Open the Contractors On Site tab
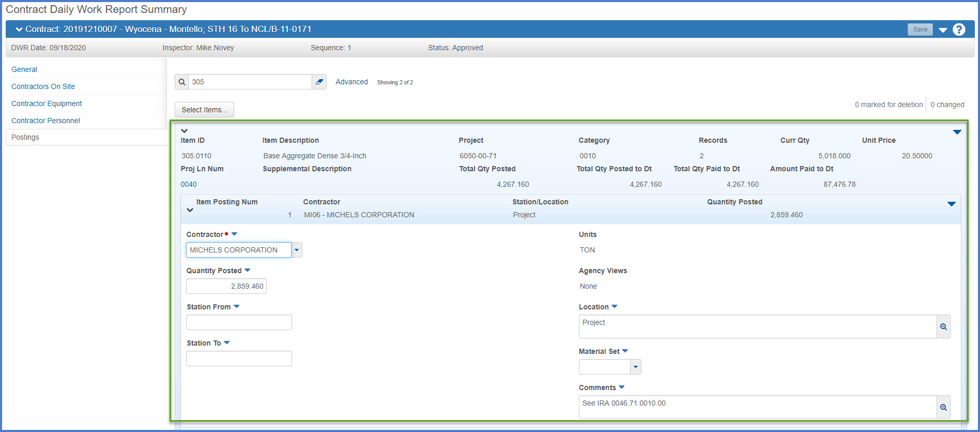 coord(43,86)
